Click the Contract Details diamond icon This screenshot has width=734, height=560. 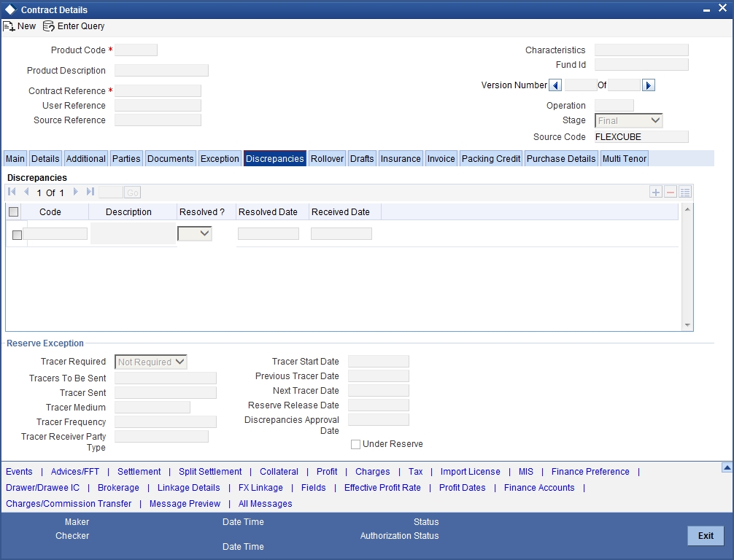point(10,9)
